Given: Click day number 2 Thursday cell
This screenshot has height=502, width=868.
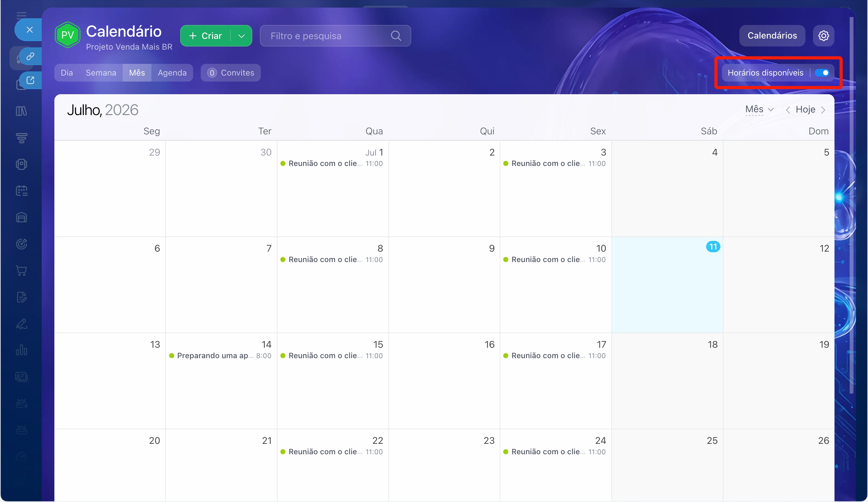Looking at the screenshot, I should [x=492, y=152].
